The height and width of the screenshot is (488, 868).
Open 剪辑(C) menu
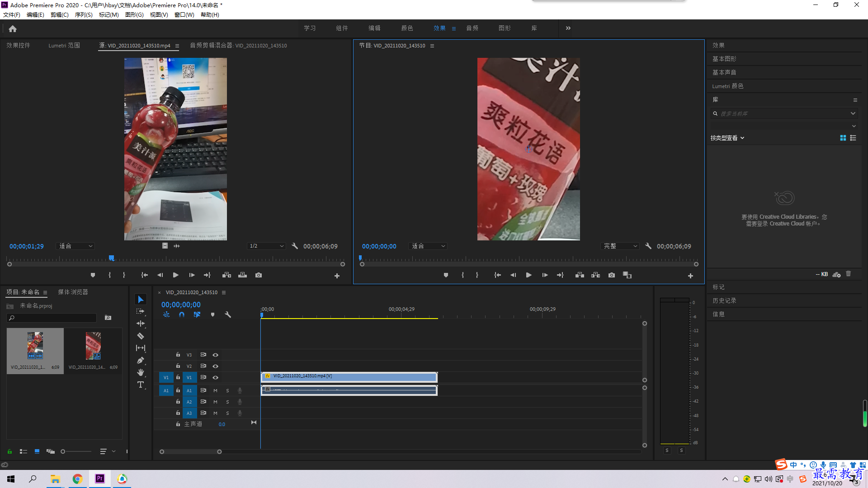point(60,14)
